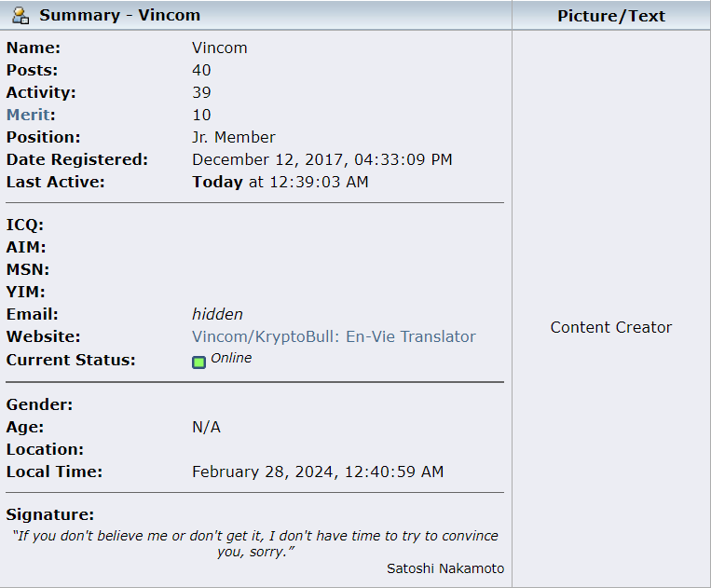This screenshot has height=588, width=711.
Task: Open Vincom/KryptoBull: En-Vie Translator website link
Action: click(x=334, y=336)
